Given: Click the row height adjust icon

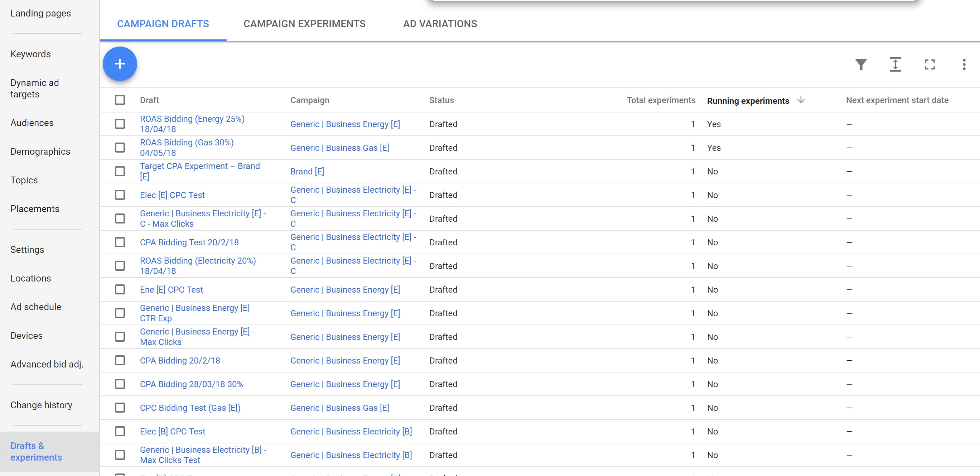Looking at the screenshot, I should point(895,64).
